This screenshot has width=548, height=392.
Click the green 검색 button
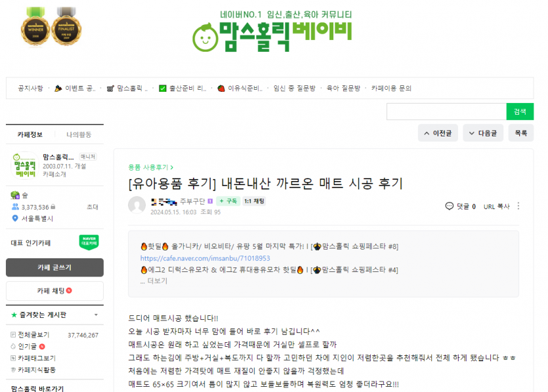pyautogui.click(x=520, y=111)
